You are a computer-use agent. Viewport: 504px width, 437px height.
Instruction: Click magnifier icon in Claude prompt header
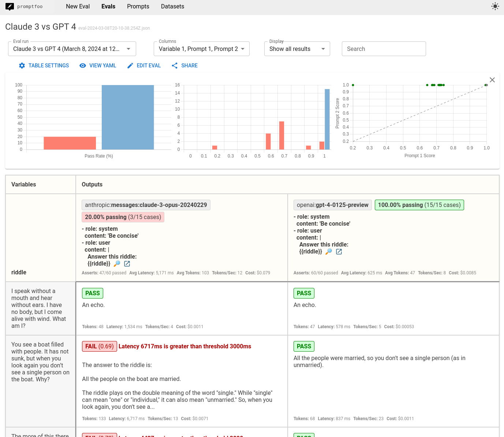tap(117, 264)
